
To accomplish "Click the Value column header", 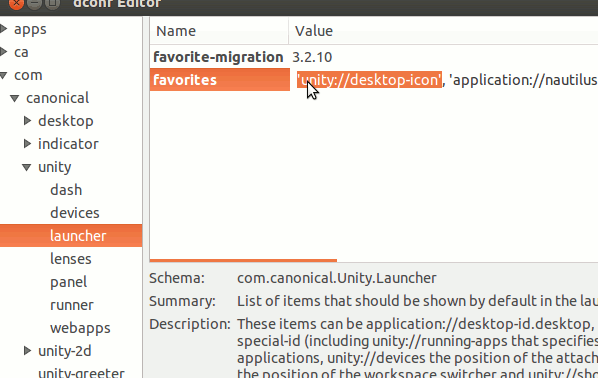I will point(444,31).
